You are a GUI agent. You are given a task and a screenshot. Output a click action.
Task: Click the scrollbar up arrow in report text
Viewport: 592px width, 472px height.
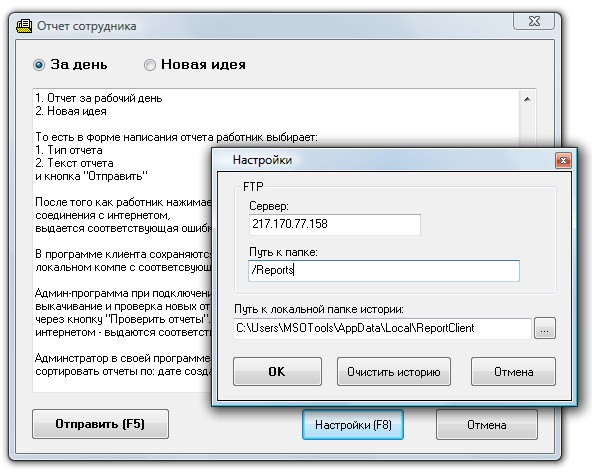tap(527, 99)
